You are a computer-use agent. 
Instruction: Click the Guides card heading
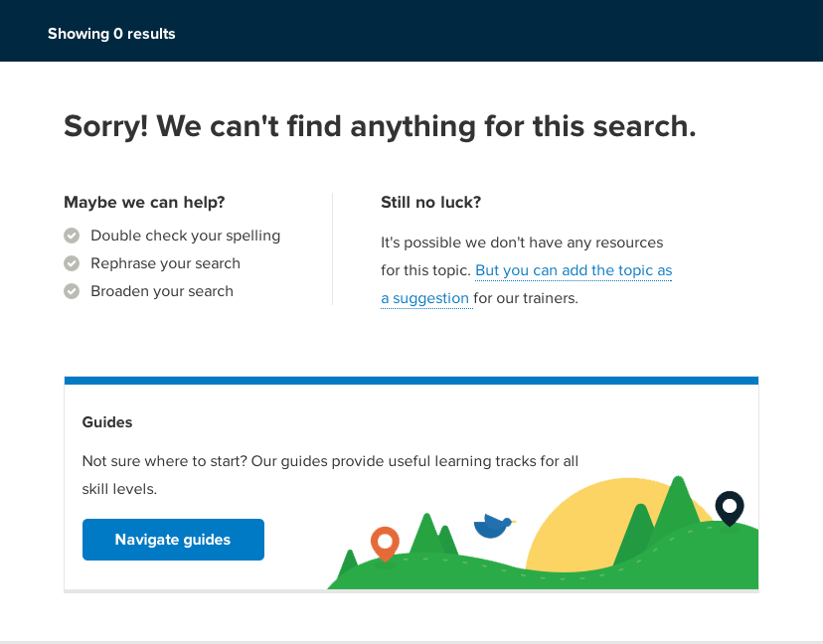[107, 422]
